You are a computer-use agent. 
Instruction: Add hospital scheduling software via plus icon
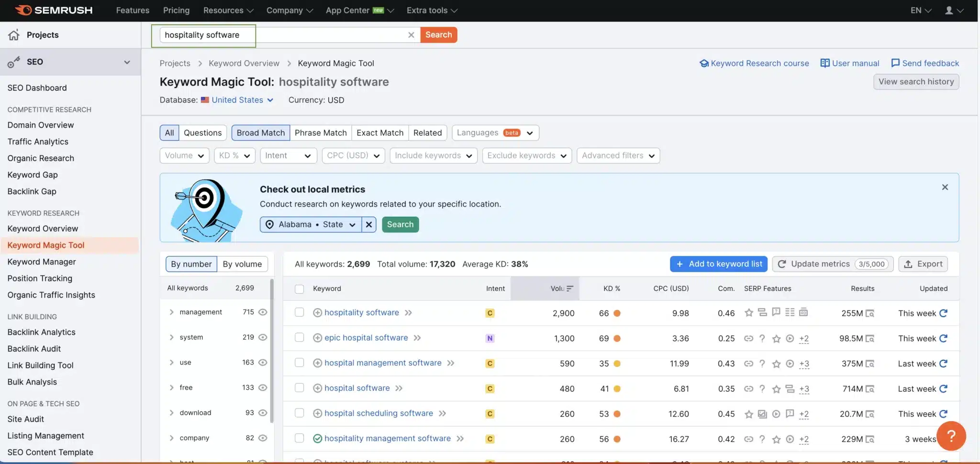point(317,414)
